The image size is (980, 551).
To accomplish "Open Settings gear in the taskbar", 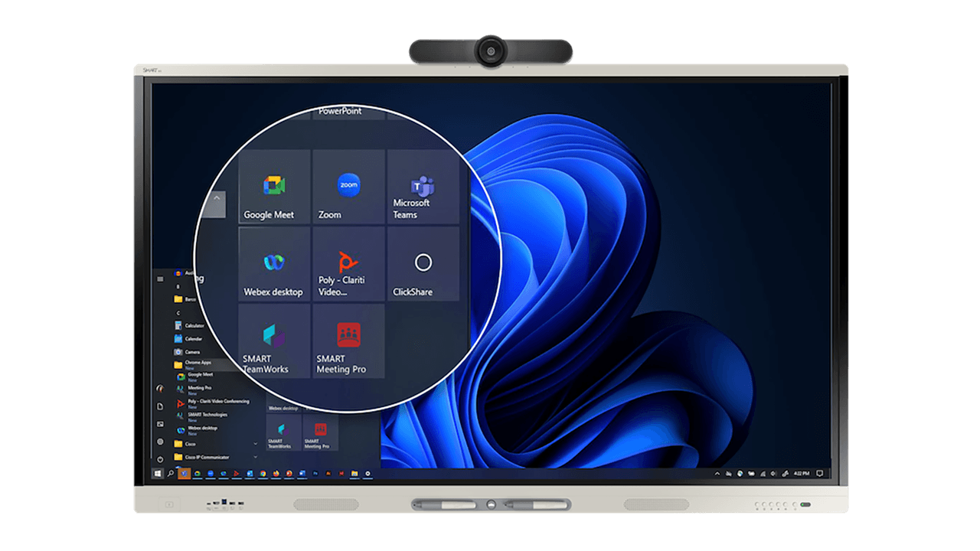I will pos(367,474).
